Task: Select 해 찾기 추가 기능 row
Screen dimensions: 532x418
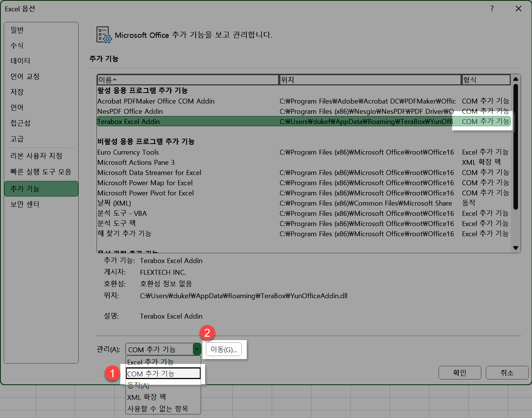Action: 303,234
